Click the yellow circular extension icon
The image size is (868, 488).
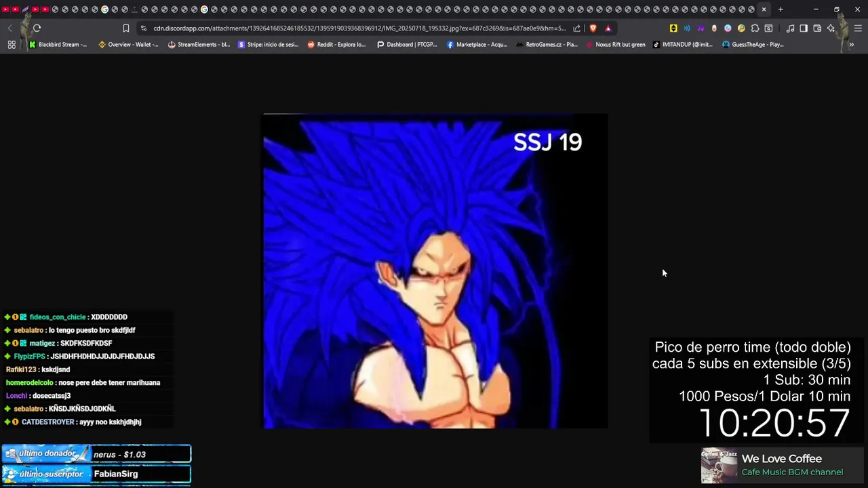(741, 28)
